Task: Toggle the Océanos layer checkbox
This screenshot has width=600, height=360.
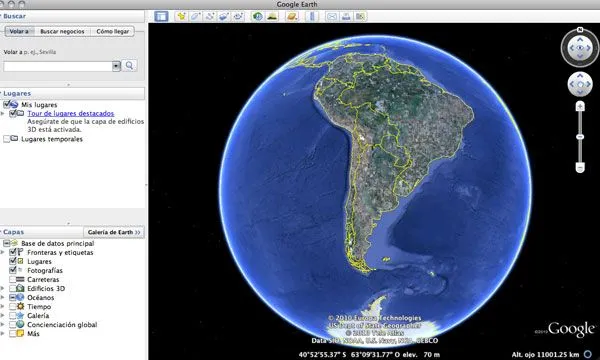Action: point(13,297)
